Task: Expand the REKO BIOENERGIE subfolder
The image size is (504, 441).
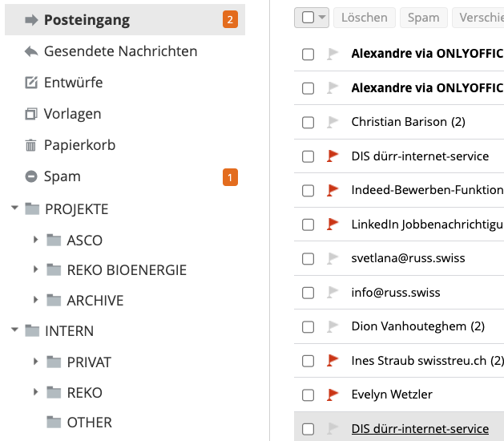Action: coord(36,269)
